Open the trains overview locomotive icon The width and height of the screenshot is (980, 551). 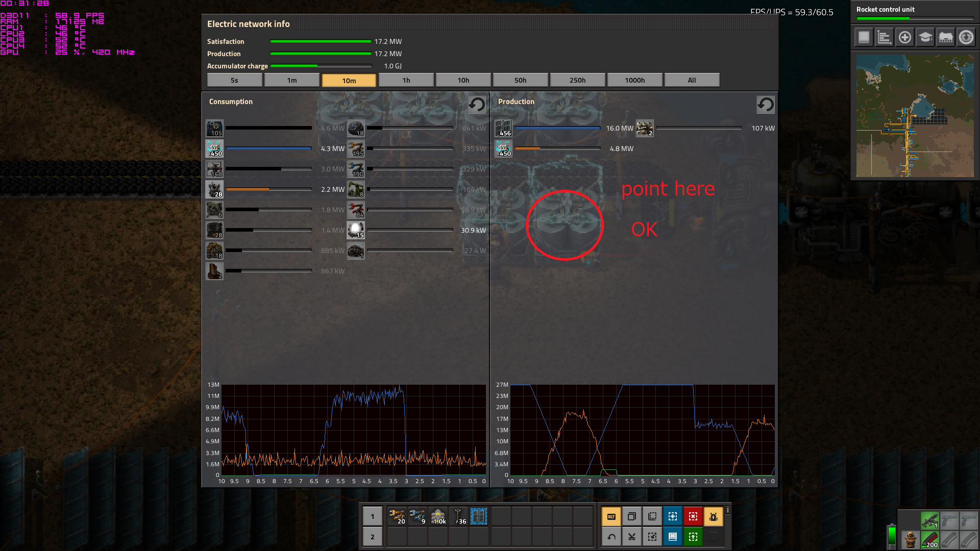coord(945,37)
